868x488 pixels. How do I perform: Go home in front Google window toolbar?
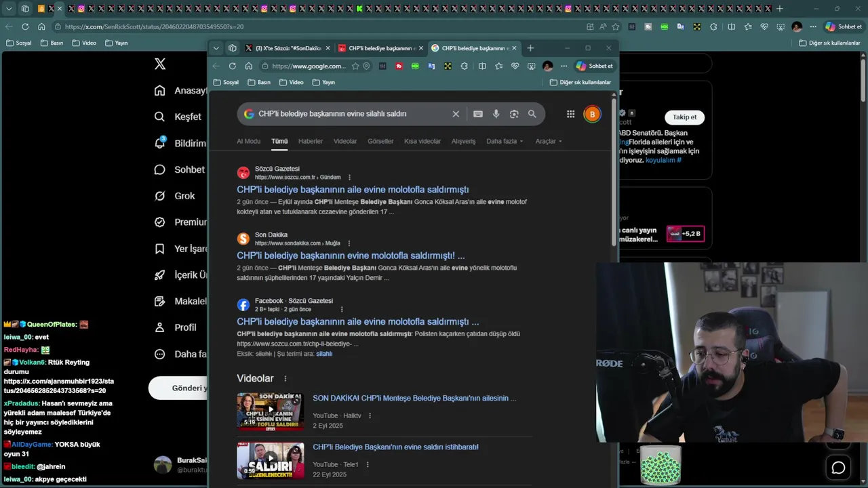[249, 66]
